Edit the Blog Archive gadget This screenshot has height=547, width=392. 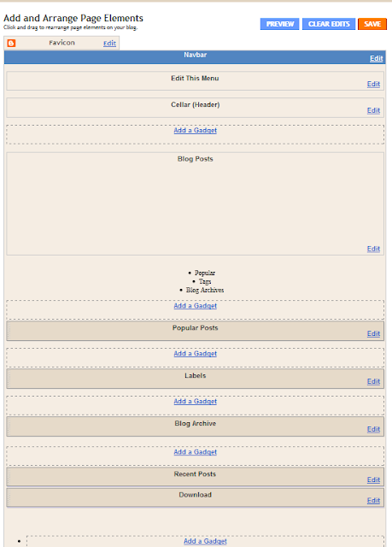[373, 429]
